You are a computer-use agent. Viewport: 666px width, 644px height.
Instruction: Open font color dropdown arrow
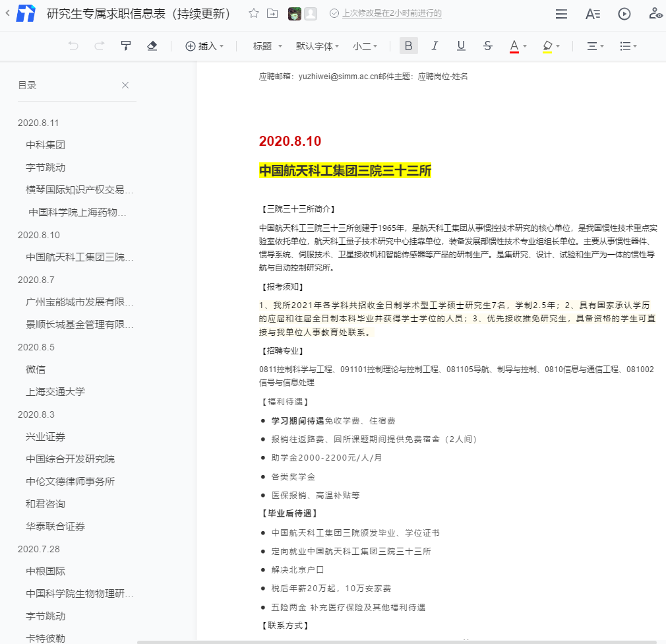(x=525, y=46)
